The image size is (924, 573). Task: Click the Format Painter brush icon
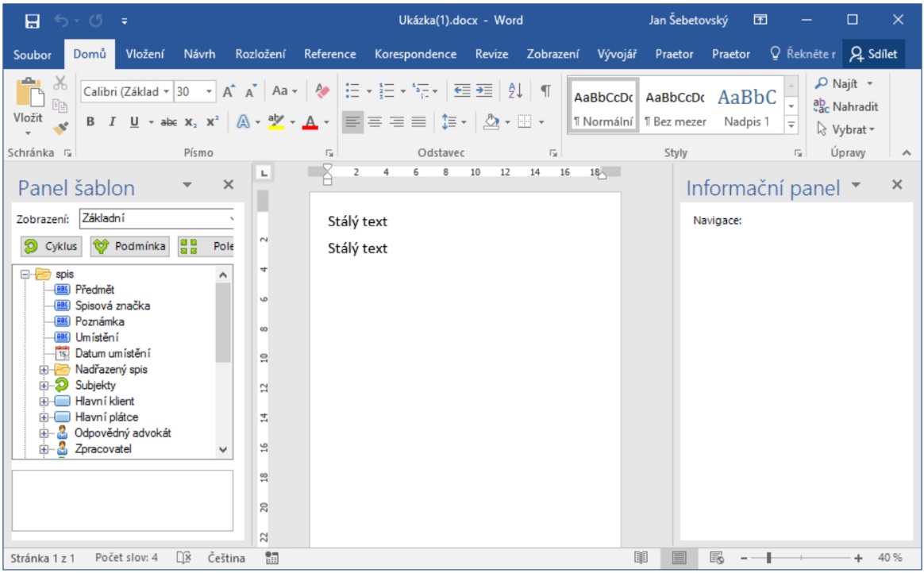point(61,127)
